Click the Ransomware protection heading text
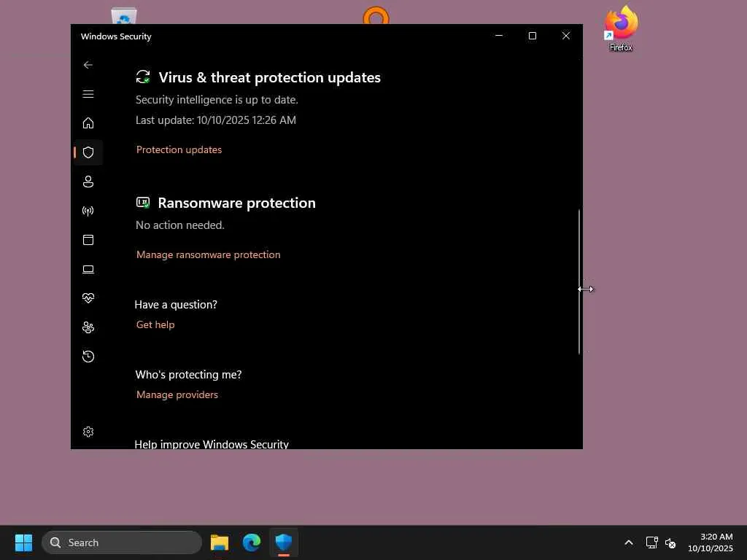Image resolution: width=747 pixels, height=560 pixels. (x=237, y=203)
